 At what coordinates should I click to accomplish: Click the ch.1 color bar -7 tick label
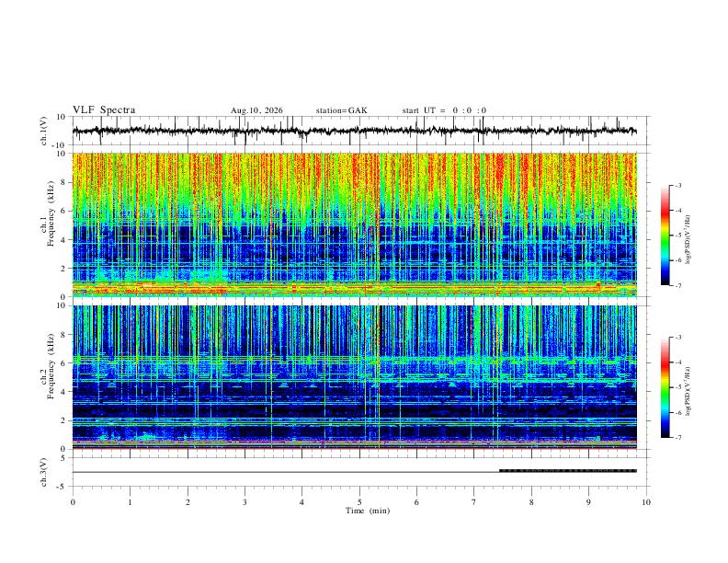(678, 286)
